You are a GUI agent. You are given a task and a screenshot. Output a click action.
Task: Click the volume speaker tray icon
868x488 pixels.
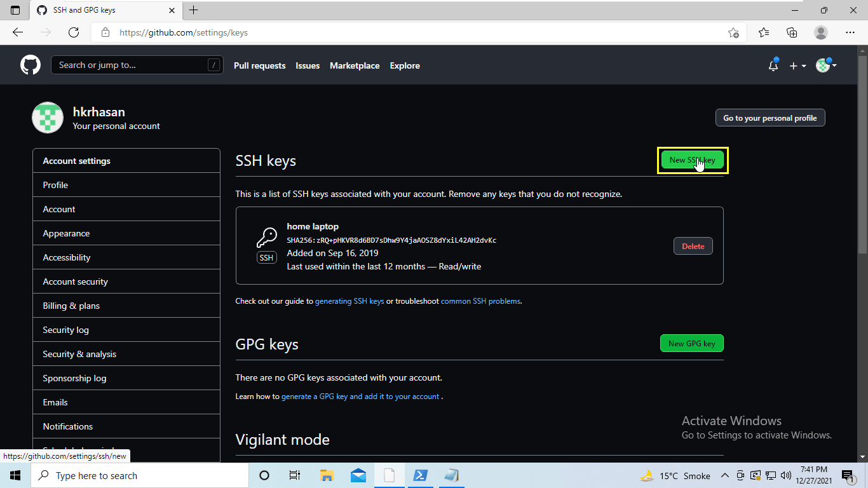[x=785, y=475]
